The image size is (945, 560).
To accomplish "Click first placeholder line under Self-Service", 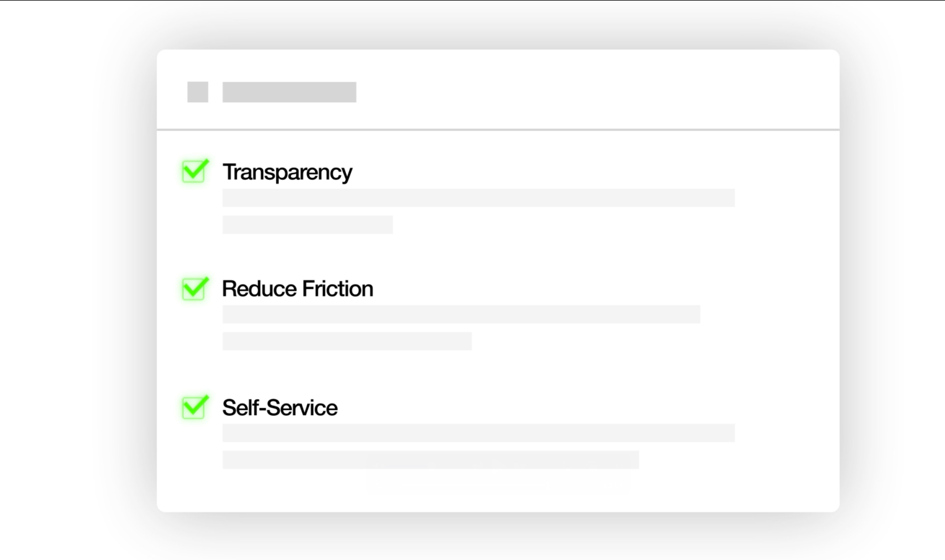I will 478,433.
